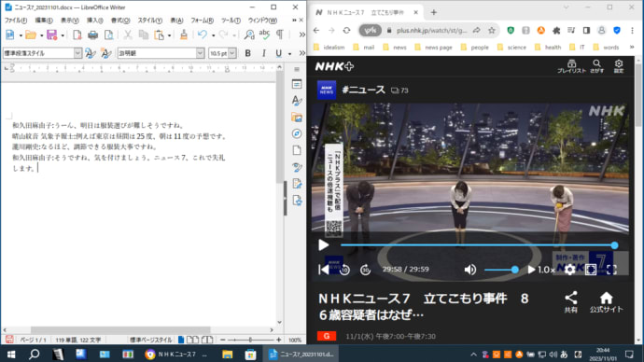Click the New document icon in Writer

pyautogui.click(x=10, y=35)
